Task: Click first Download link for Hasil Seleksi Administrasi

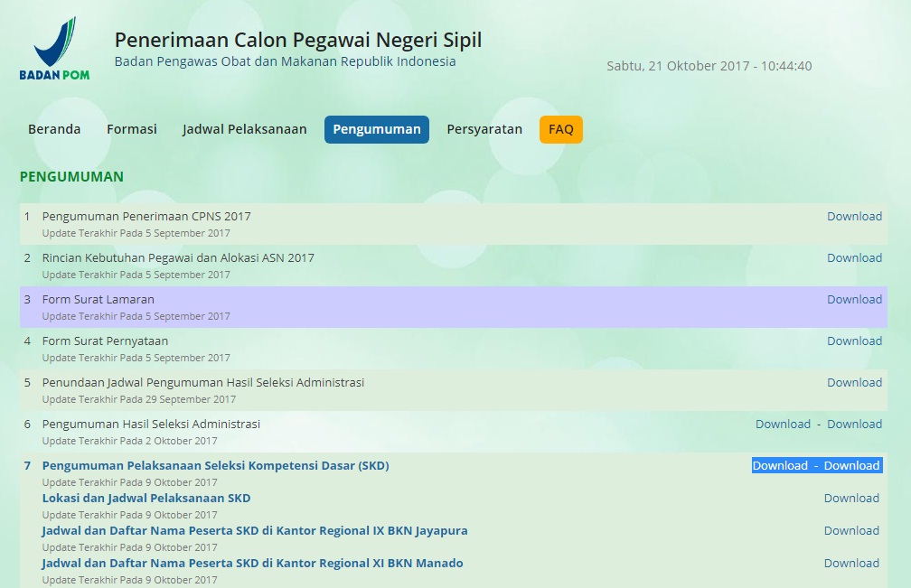Action: [783, 424]
